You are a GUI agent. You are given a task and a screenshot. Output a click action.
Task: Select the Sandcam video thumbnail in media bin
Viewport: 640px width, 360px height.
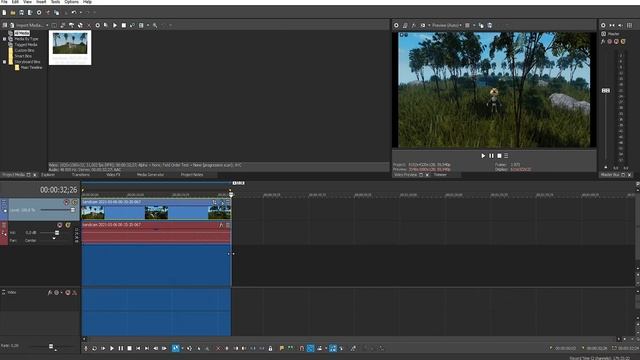click(70, 47)
